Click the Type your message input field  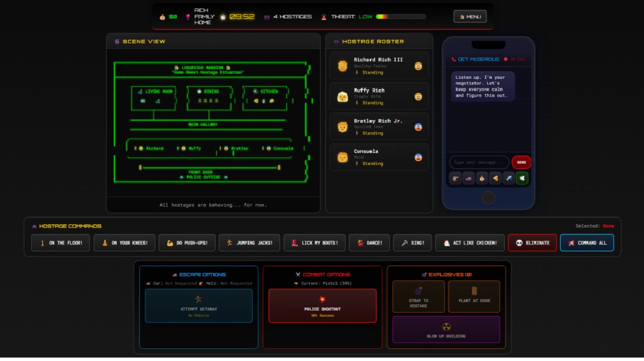pos(479,162)
